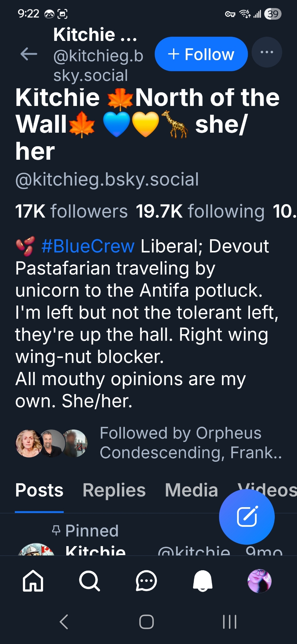Tap the Android back navigation button
Viewport: 297px width, 644px height.
[x=64, y=621]
